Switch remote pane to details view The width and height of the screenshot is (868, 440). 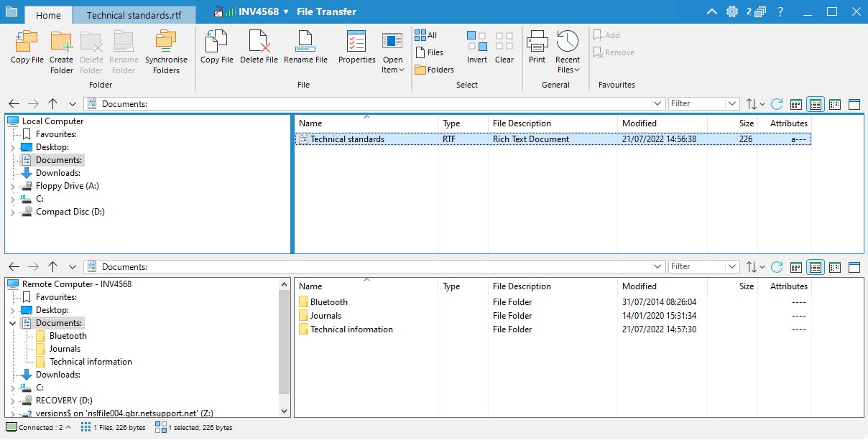(x=816, y=267)
